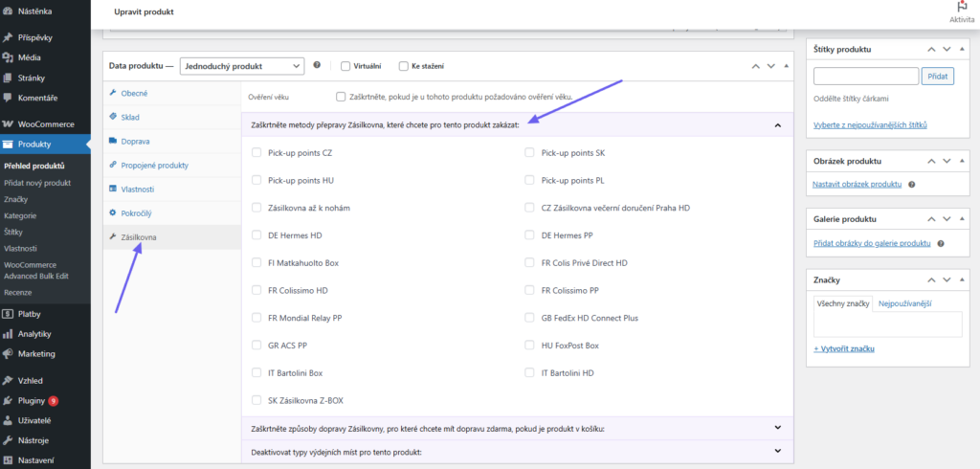Image resolution: width=980 pixels, height=469 pixels.
Task: Click the Nástěnka dashboard icon
Action: pyautogui.click(x=8, y=11)
